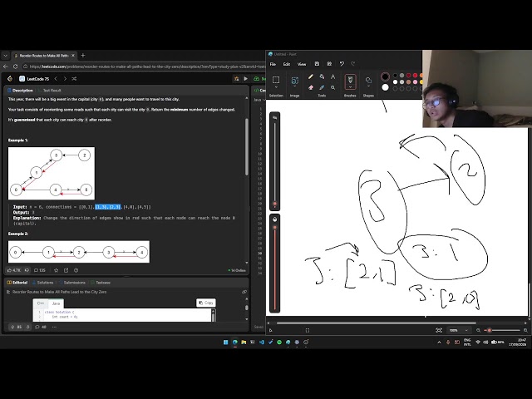The height and width of the screenshot is (399, 532).
Task: Click the browser address bar URL
Action: 147,66
